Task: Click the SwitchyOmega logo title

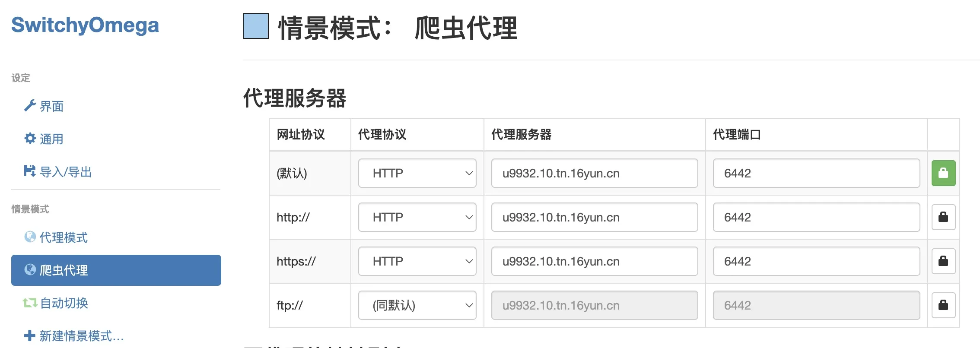Action: tap(85, 25)
